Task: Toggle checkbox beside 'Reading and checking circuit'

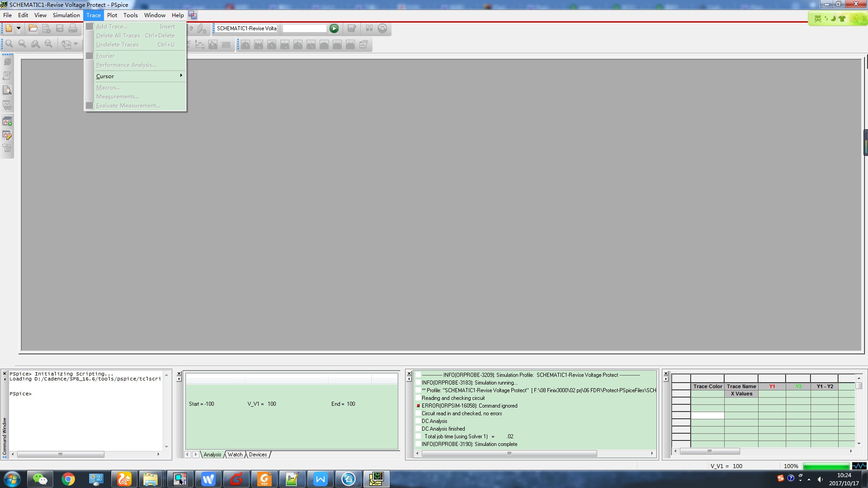Action: [418, 398]
